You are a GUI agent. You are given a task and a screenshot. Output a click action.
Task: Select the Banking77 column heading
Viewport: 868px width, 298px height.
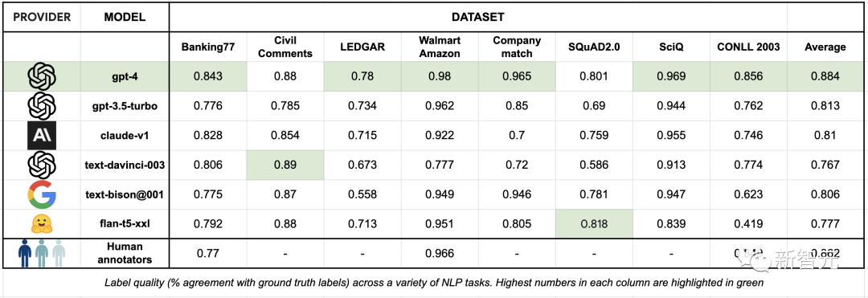point(208,47)
